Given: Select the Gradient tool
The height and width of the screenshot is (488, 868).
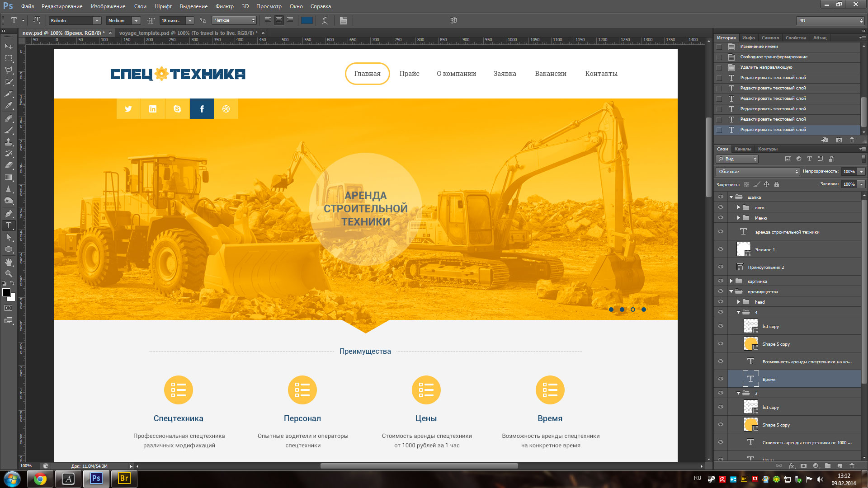Looking at the screenshot, I should pos(8,177).
